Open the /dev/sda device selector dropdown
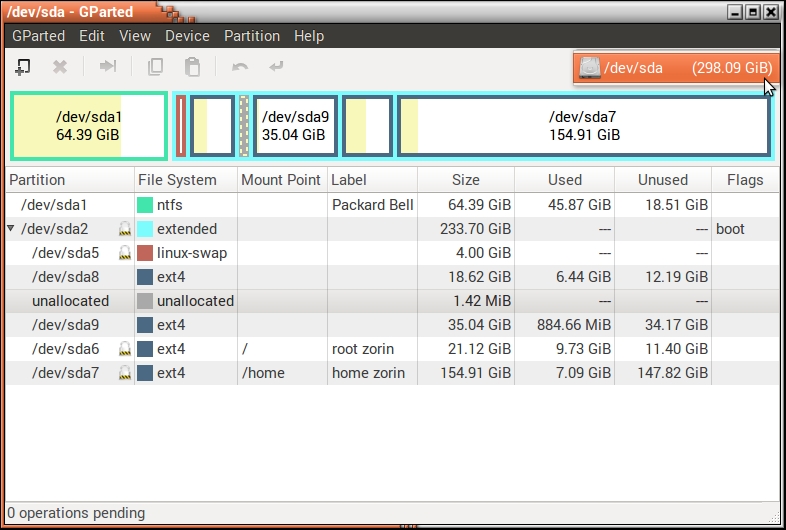Screen dimensions: 786x530 tap(675, 68)
